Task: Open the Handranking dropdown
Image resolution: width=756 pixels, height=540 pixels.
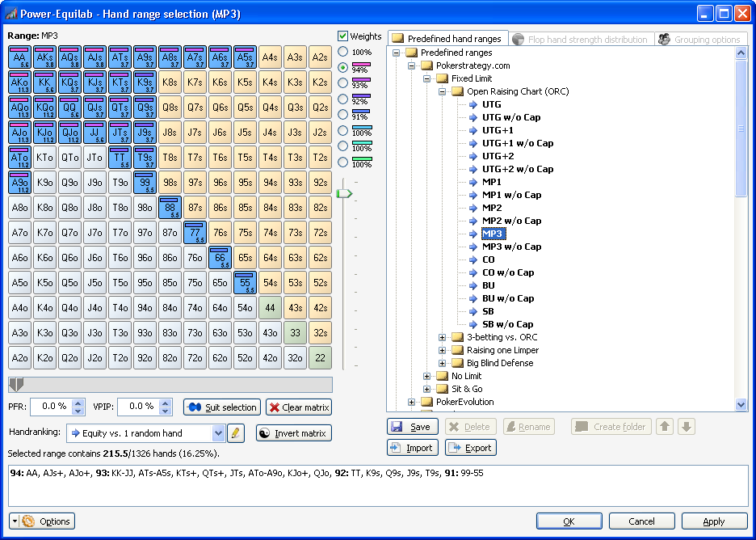Action: click(218, 433)
